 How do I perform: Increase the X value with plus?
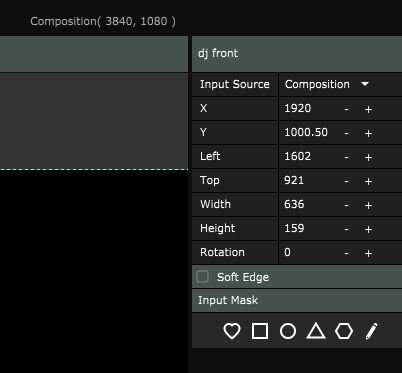click(x=368, y=109)
